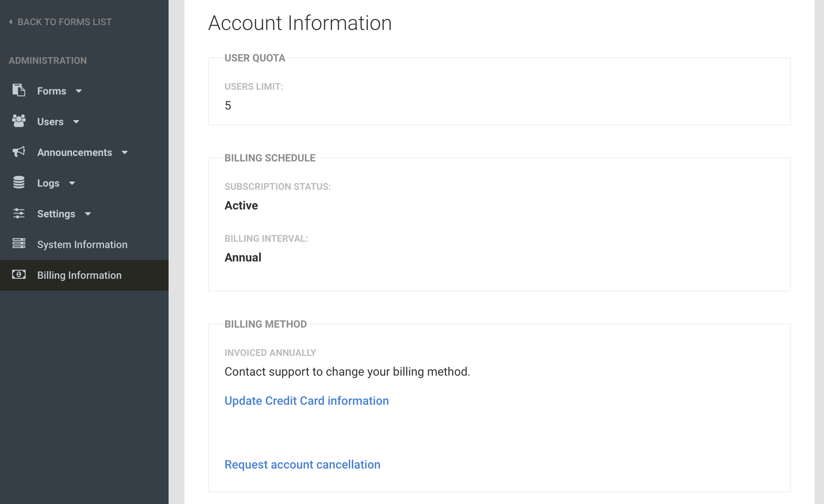The image size is (824, 504).
Task: Click the Billing Information money icon
Action: pyautogui.click(x=19, y=274)
